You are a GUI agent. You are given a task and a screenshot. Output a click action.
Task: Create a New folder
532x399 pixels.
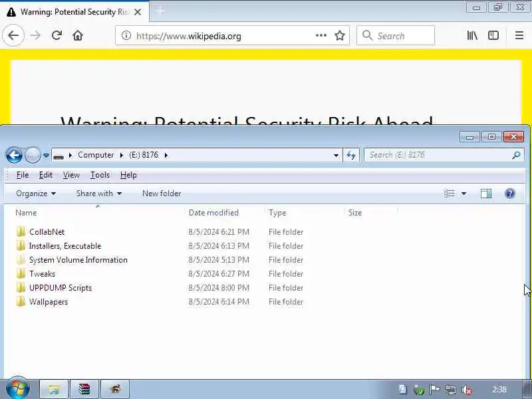tap(162, 194)
